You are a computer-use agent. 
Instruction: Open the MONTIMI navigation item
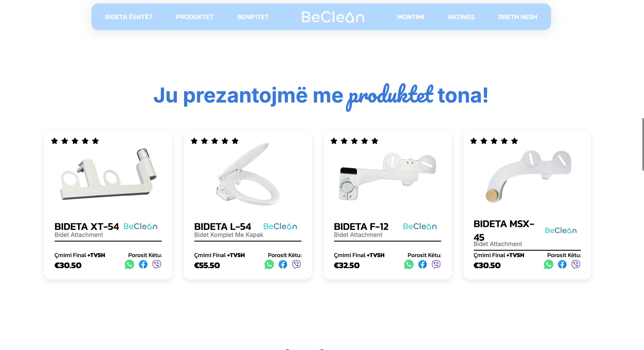tap(411, 17)
